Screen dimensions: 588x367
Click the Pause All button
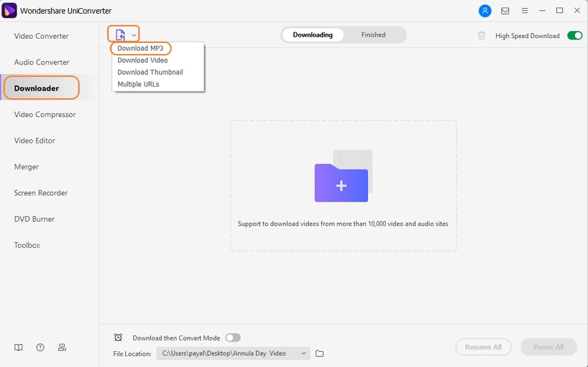[549, 347]
